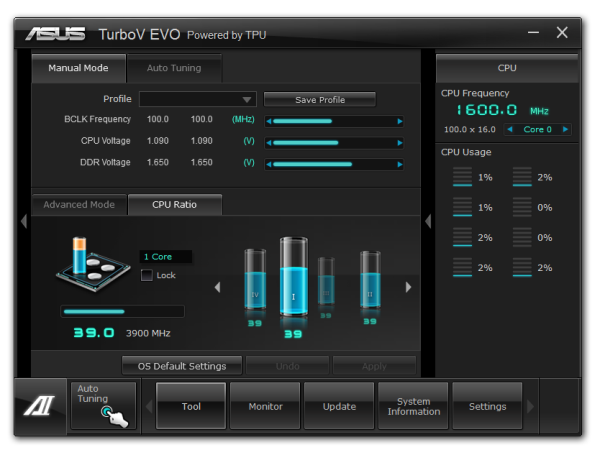Select the Core I cylinder showing 39
Screen dimensions: 600x455
293,276
